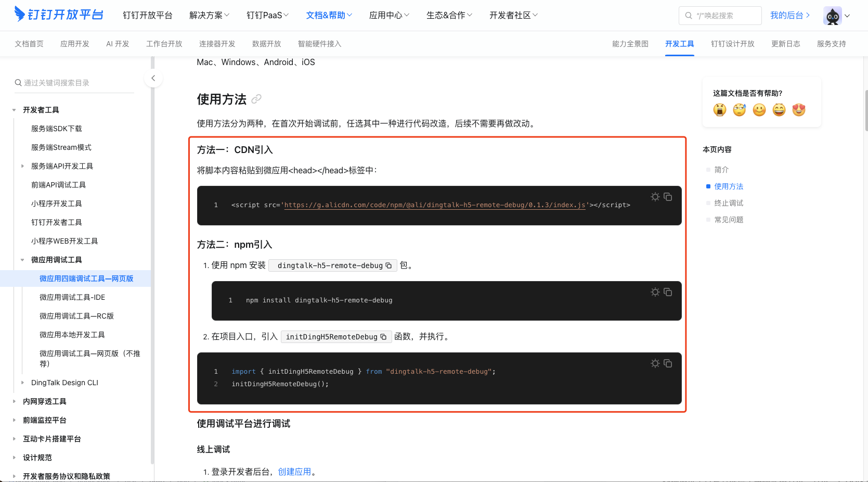Collapse the sidebar with the arrow button
Screen dimensions: 868x482
coord(153,78)
